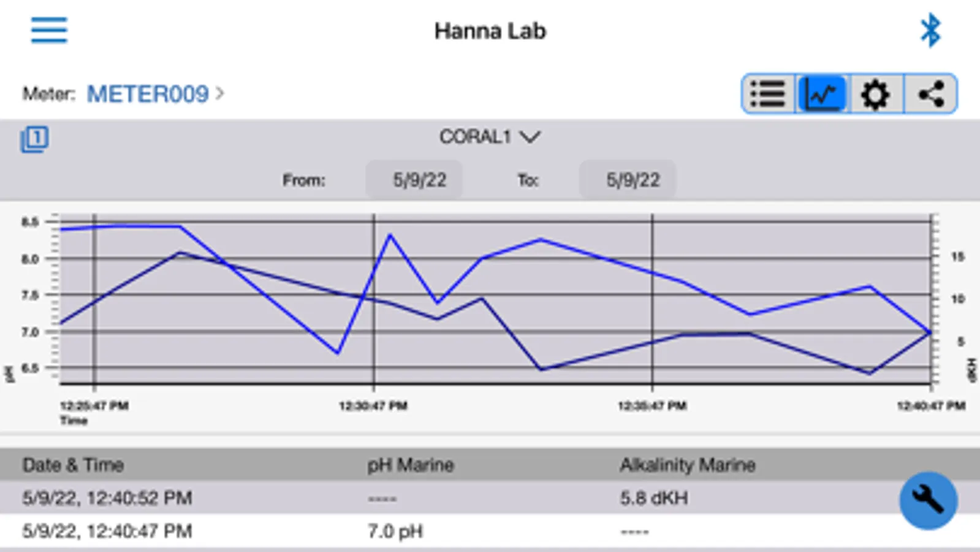The width and height of the screenshot is (980, 552).
Task: Select the graph view icon
Action: point(821,94)
